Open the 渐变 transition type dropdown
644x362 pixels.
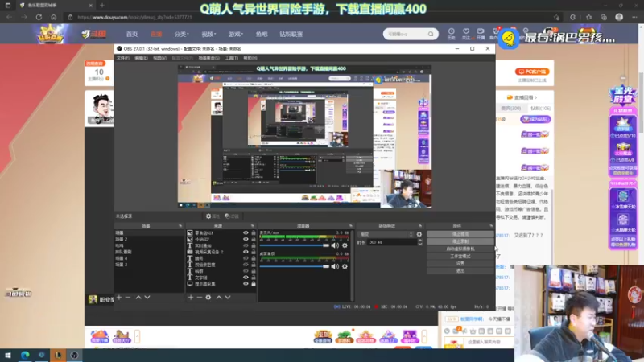coord(386,234)
